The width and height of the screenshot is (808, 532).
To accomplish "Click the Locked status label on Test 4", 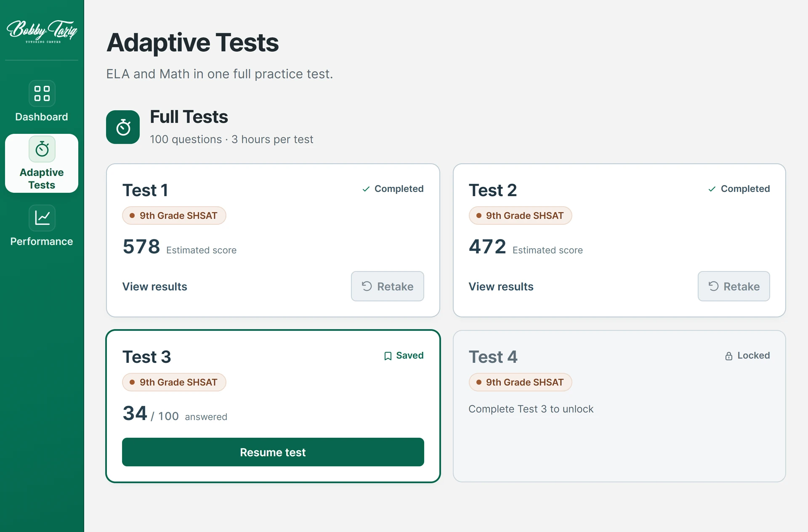I will (x=754, y=356).
